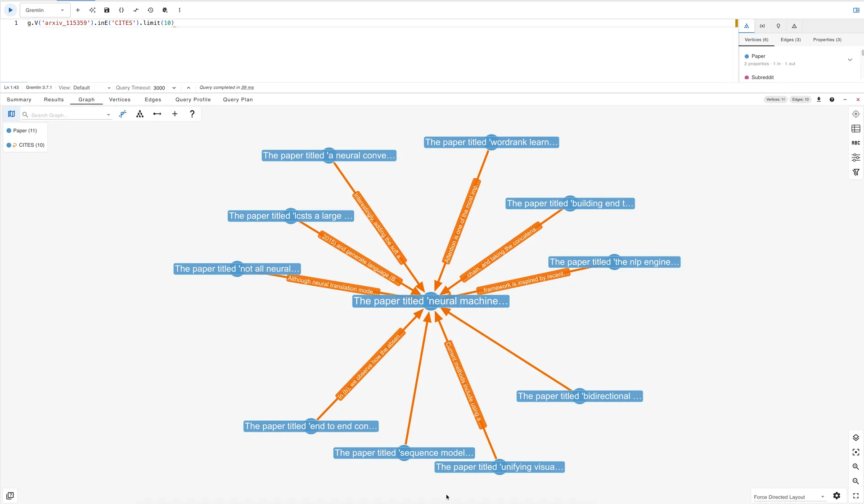
Task: Toggle CITES (10) legend entry
Action: tap(26, 145)
